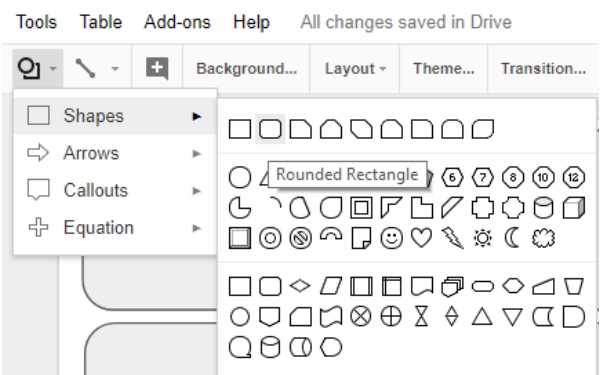Screen dimensions: 600x375
Task: Select the bevel shape
Action: pyautogui.click(x=240, y=238)
